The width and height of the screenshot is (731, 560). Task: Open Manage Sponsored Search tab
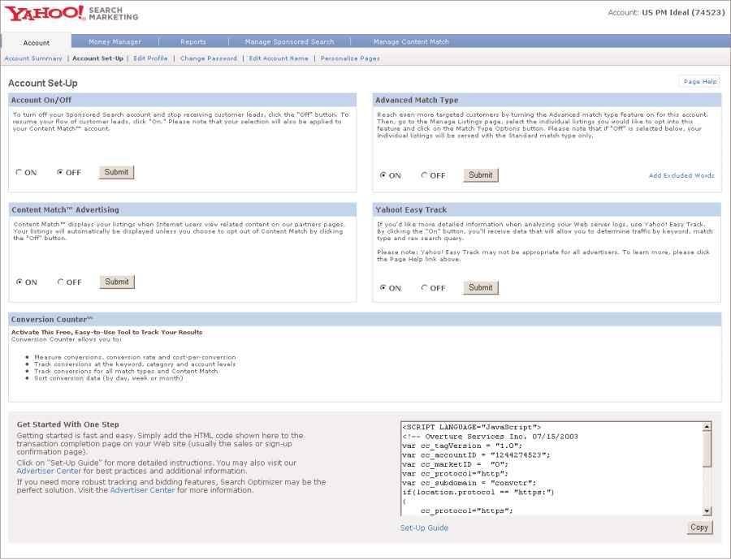pyautogui.click(x=289, y=42)
